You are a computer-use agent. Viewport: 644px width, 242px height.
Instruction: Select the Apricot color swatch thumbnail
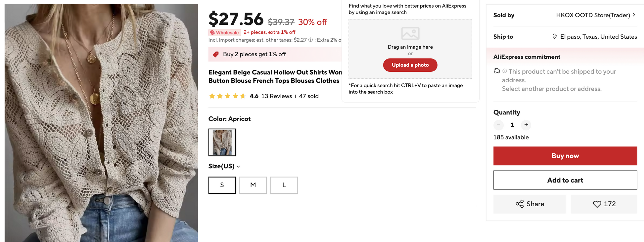tap(222, 142)
